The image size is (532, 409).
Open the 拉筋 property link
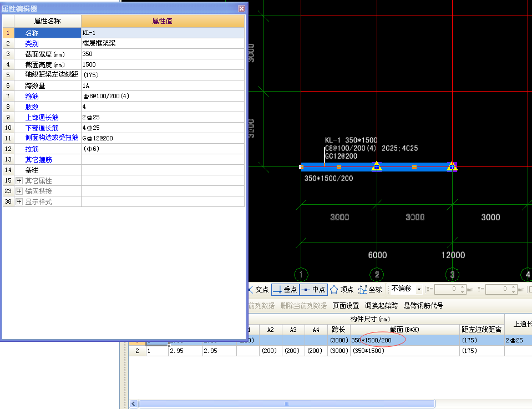click(32, 149)
